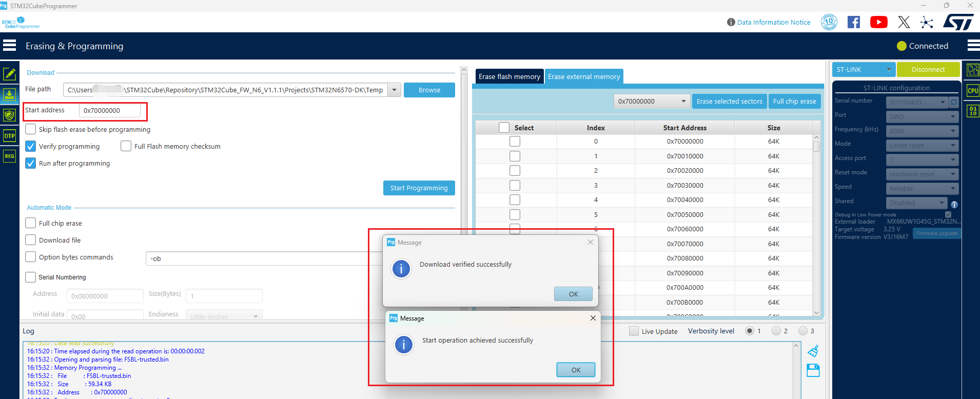
Task: Click OK in Download verified dialog
Action: (x=574, y=294)
